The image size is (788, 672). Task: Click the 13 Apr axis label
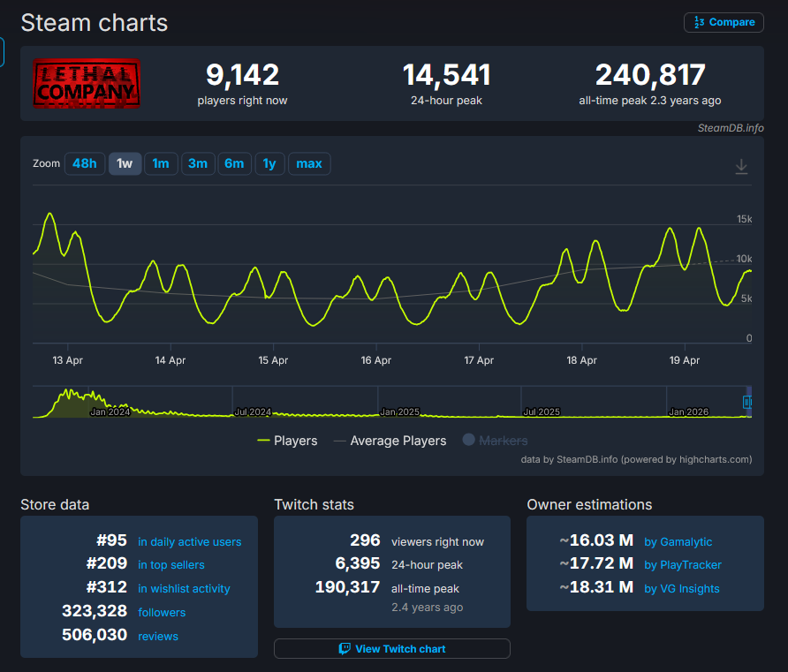coord(67,360)
